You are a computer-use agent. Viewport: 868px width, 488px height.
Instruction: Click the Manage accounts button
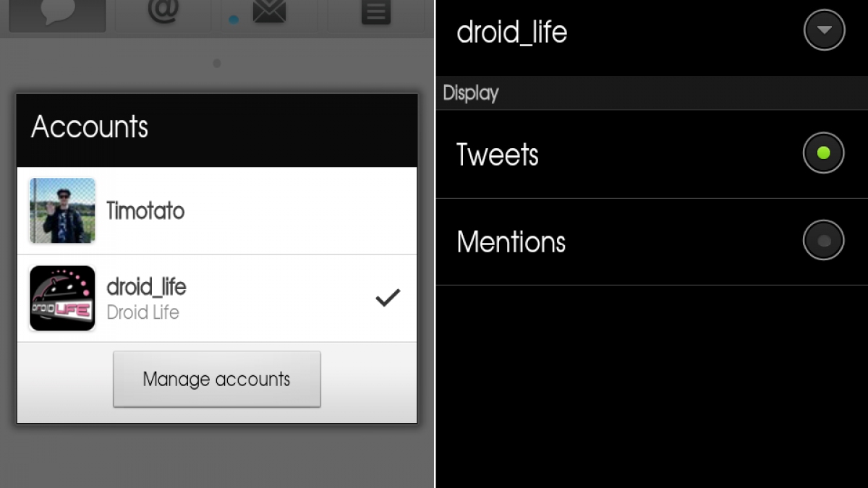(217, 380)
